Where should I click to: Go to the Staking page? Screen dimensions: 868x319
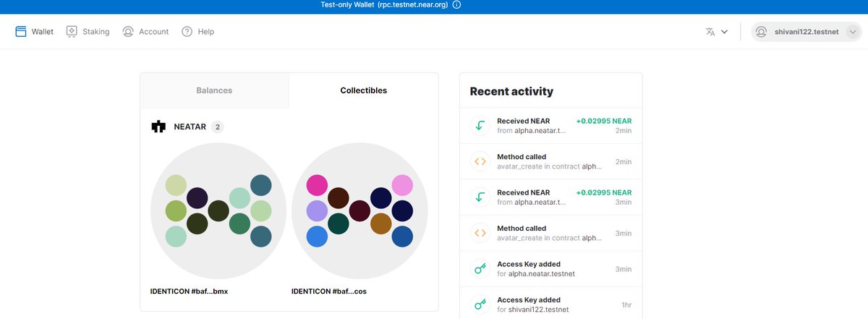click(x=88, y=32)
